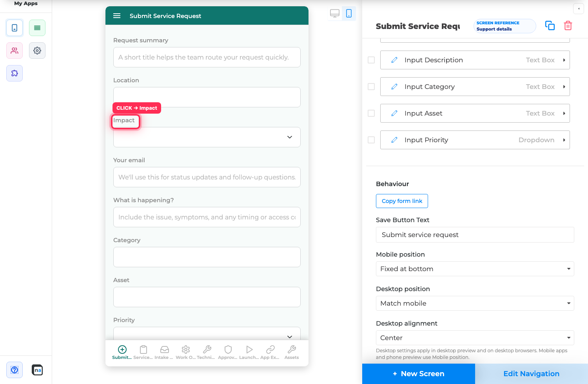588x384 pixels.
Task: Open the help question mark icon
Action: [15, 370]
